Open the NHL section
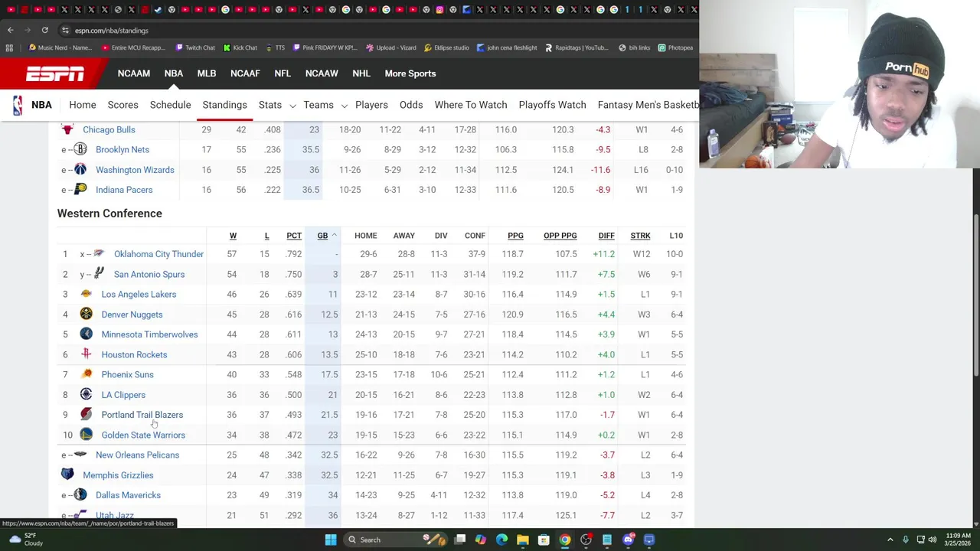The image size is (980, 551). pos(361,73)
